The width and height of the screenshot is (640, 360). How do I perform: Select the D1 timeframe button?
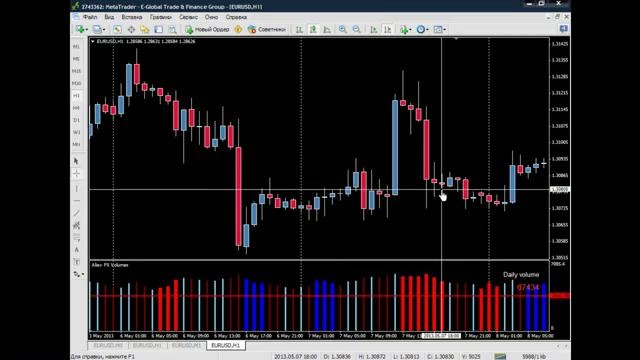[76, 120]
